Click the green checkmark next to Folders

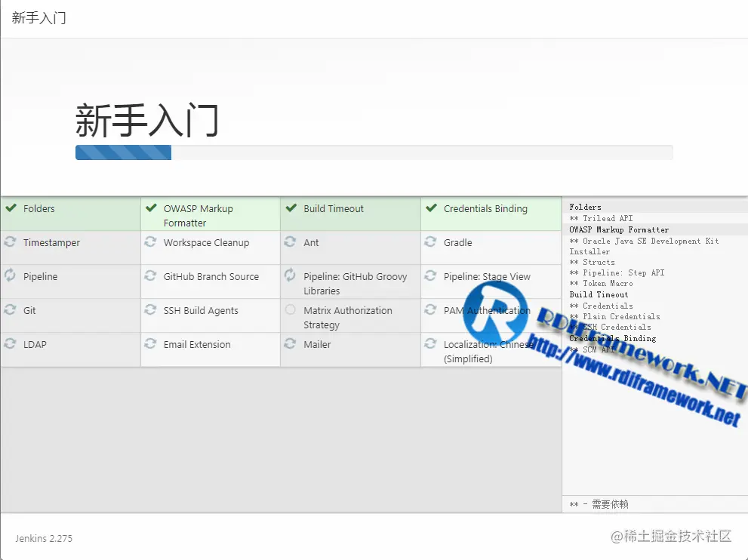click(x=11, y=208)
